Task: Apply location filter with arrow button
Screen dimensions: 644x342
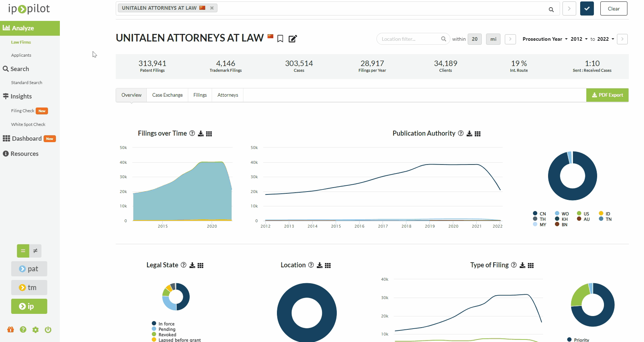Action: click(510, 39)
